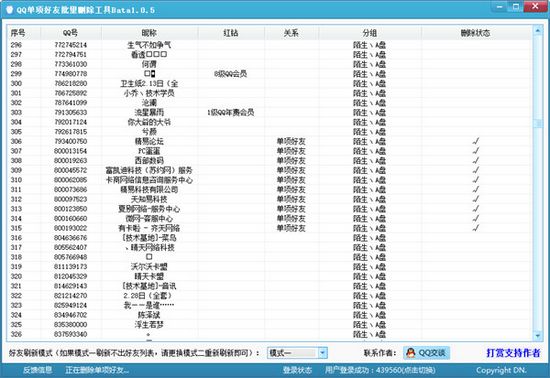
Task: Click the app icon in the title bar
Action: (9, 9)
